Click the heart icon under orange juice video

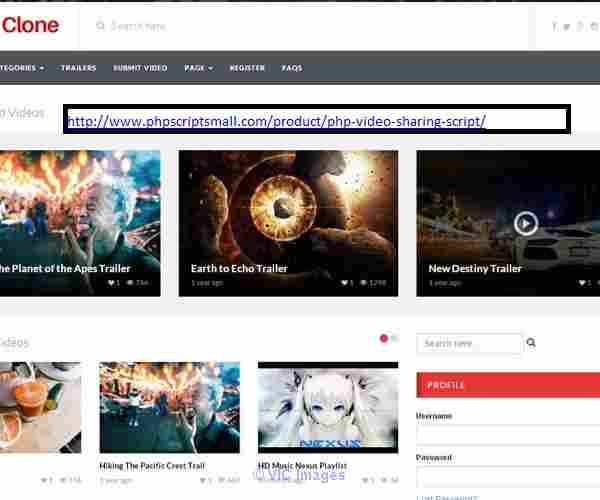click(44, 480)
